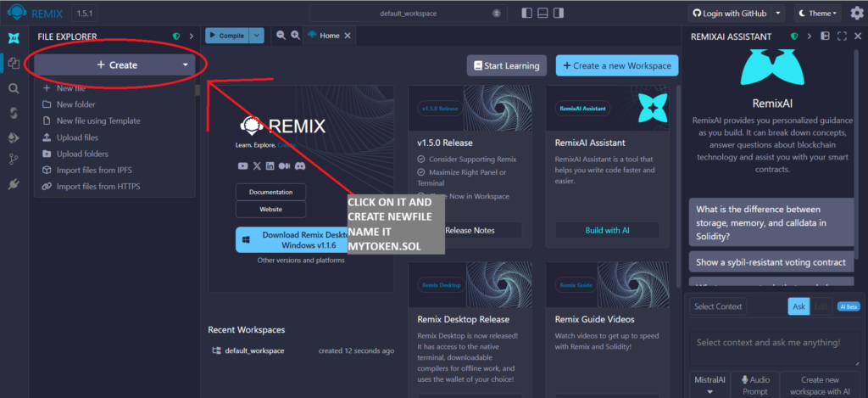Open the Git source control sidebar icon

(x=14, y=160)
